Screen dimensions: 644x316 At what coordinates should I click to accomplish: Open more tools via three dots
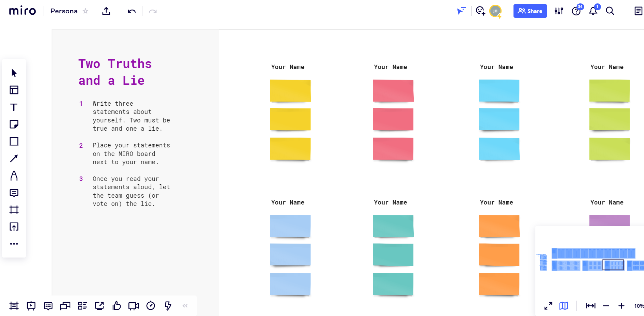click(14, 244)
